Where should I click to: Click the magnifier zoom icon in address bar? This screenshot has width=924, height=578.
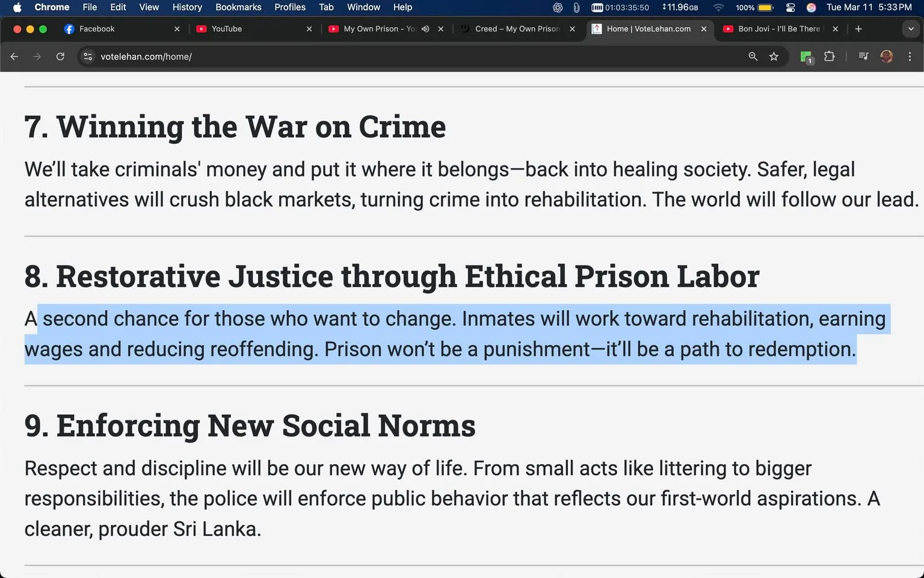pyautogui.click(x=753, y=57)
